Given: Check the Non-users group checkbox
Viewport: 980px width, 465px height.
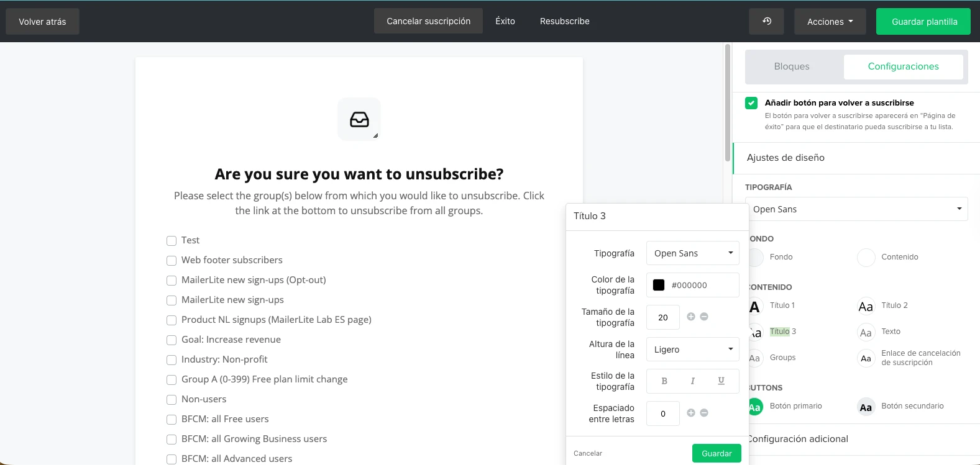Looking at the screenshot, I should click(x=172, y=400).
